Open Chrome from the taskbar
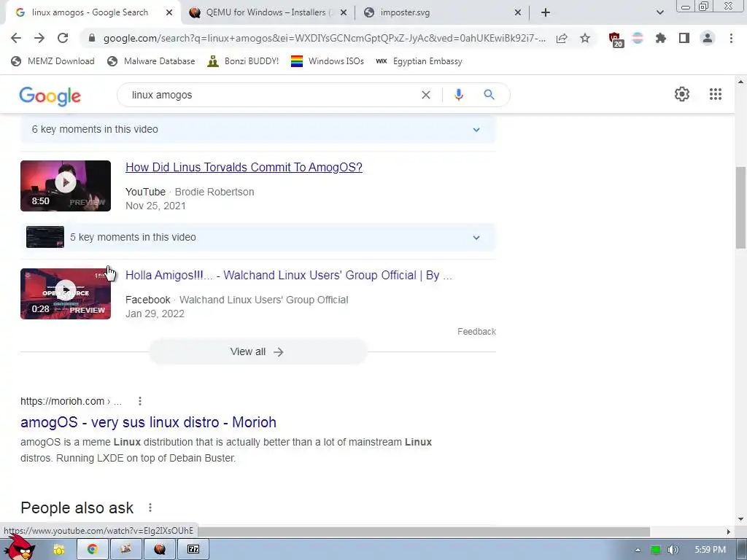Screen dimensions: 747x560 pos(92,549)
